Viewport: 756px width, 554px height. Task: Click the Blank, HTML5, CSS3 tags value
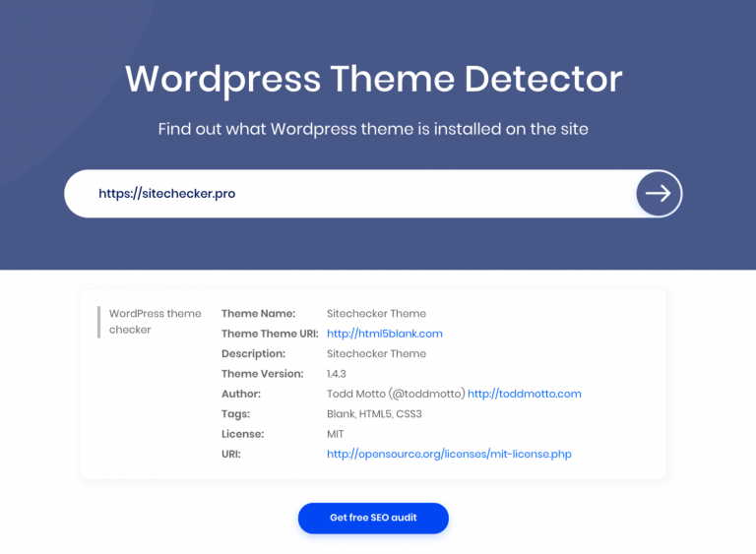pyautogui.click(x=374, y=414)
